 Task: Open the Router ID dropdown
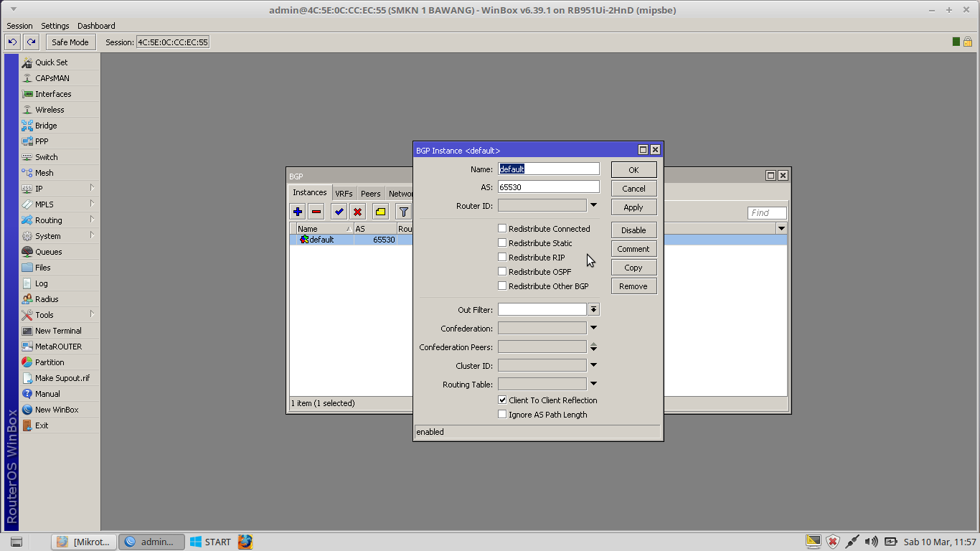click(593, 205)
